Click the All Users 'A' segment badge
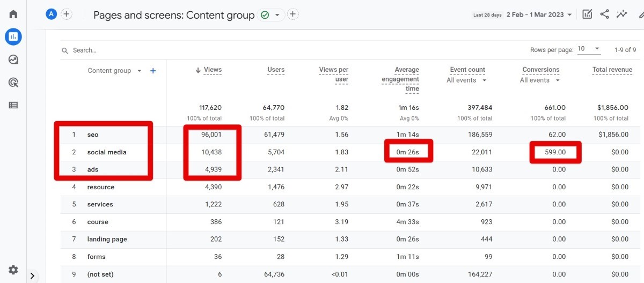Image resolution: width=644 pixels, height=283 pixels. point(52,14)
